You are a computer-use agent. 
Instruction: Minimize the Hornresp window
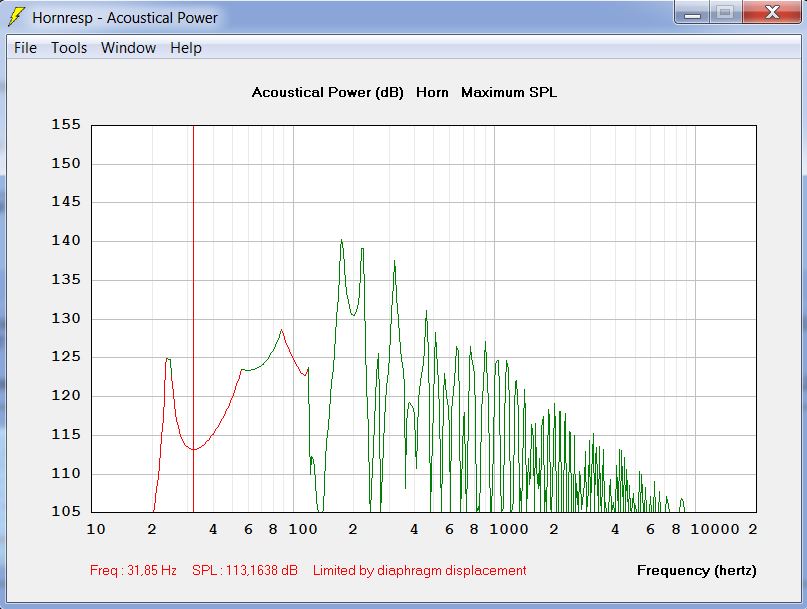tap(692, 12)
